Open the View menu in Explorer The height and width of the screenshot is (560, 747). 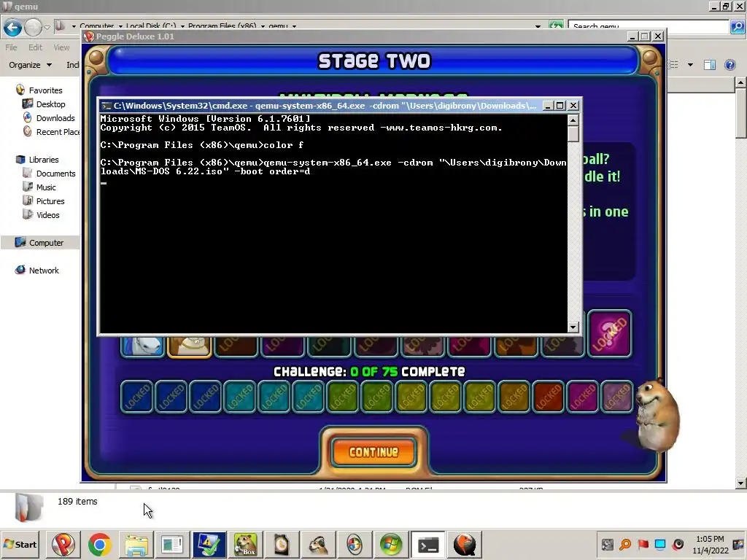pos(61,47)
